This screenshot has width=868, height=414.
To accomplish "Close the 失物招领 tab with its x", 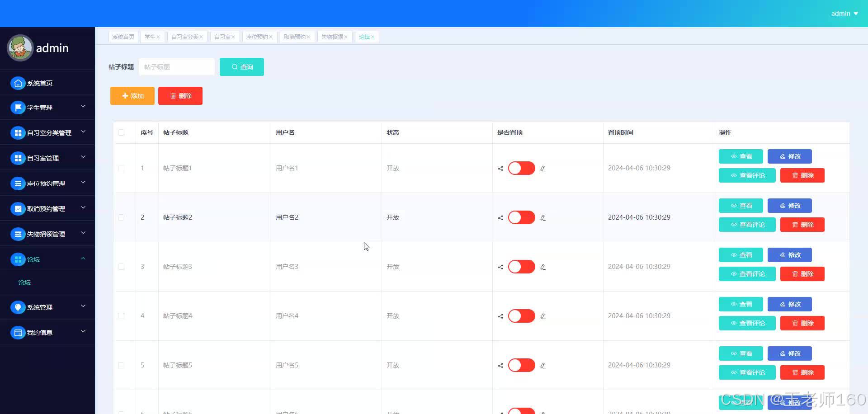I will (x=346, y=37).
